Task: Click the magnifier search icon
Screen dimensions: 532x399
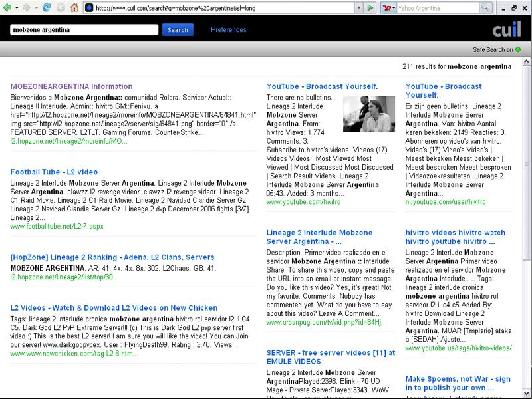Action: (486, 8)
